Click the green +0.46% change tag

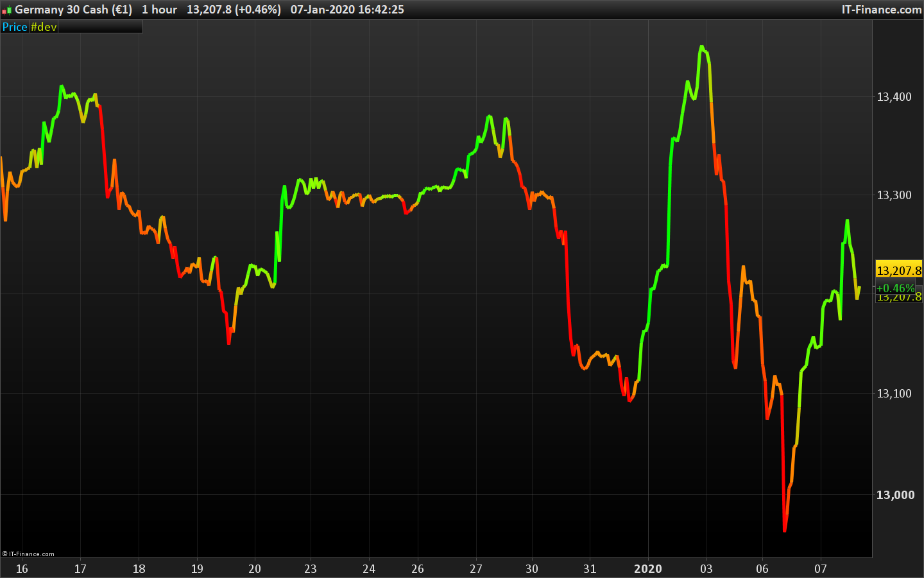[895, 288]
